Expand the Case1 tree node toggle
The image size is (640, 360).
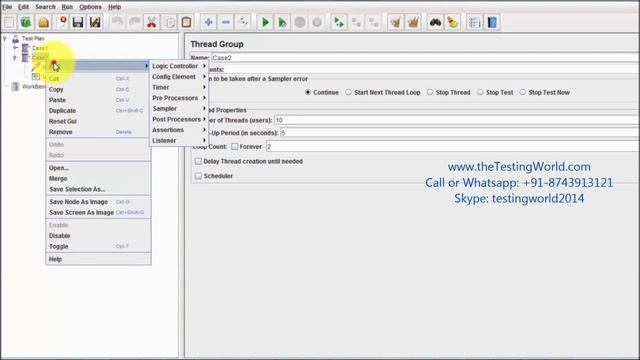point(16,48)
